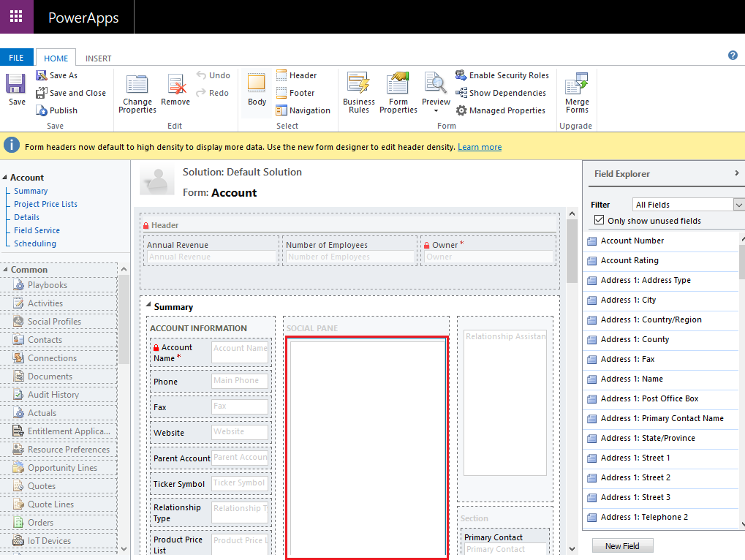Go to Summary in Account tree
This screenshot has height=560, width=745.
point(31,191)
